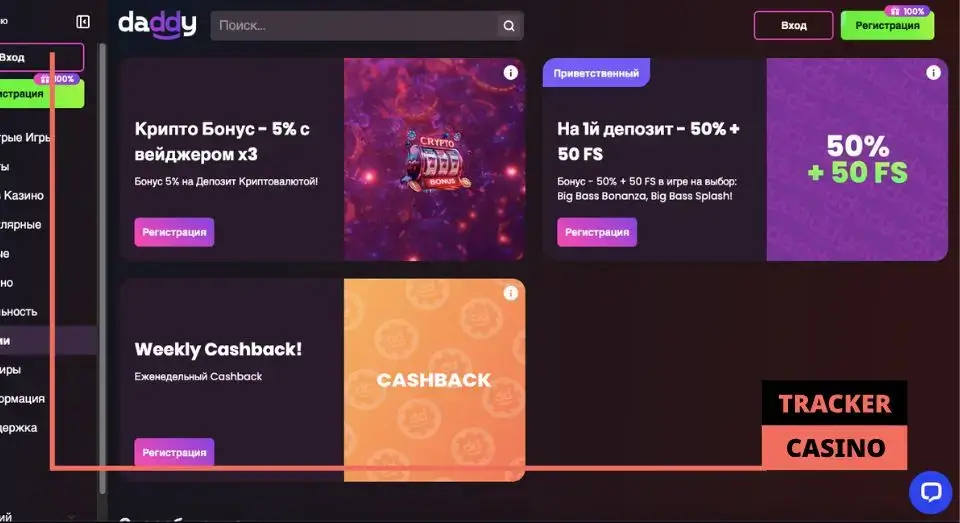The image size is (960, 523).
Task: Click Регистрация on the Crypto Bonus card
Action: pyautogui.click(x=174, y=232)
